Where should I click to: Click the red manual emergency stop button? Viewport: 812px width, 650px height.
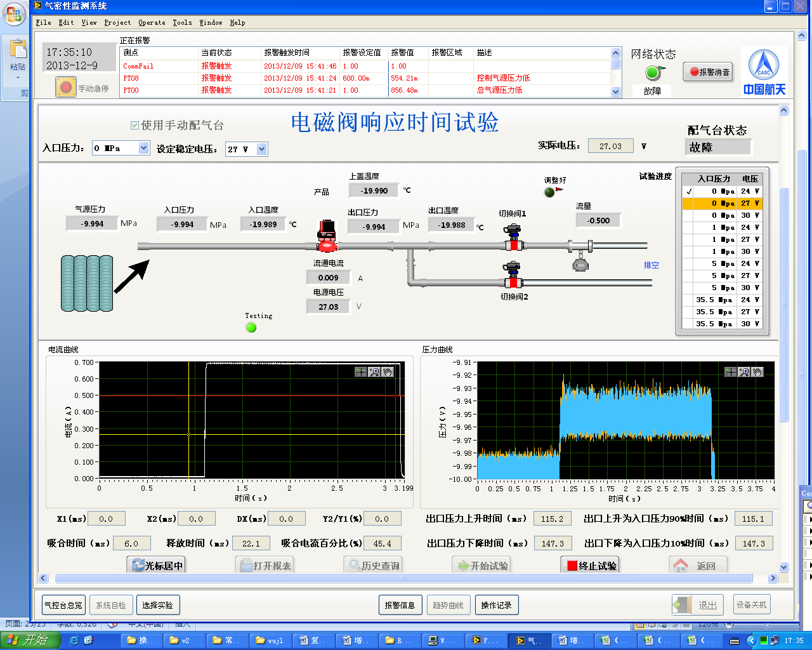[65, 86]
